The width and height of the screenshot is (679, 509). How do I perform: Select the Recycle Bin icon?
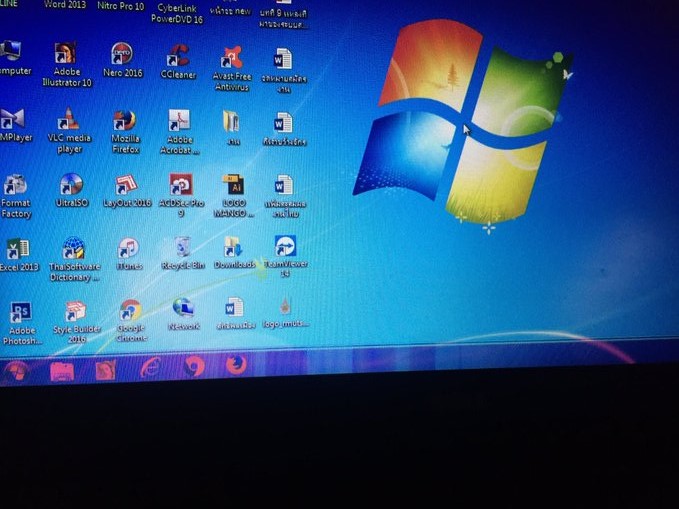[x=183, y=247]
